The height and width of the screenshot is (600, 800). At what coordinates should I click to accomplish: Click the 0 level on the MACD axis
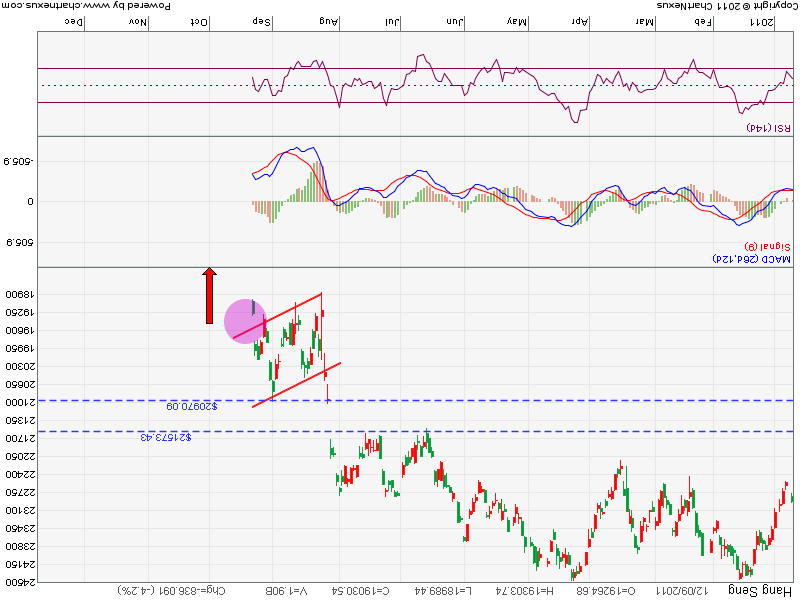coord(29,201)
